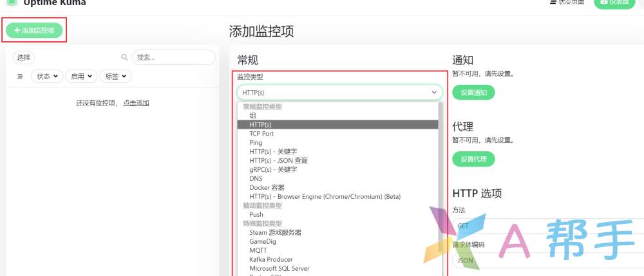Open the 标签 tags filter dropdown
The height and width of the screenshot is (276, 644).
116,77
